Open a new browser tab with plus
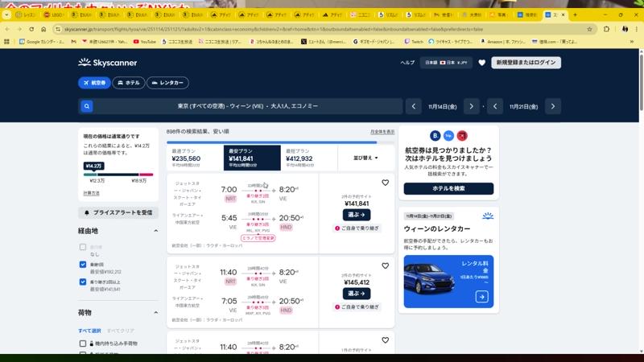This screenshot has height=362, width=644. (x=575, y=14)
